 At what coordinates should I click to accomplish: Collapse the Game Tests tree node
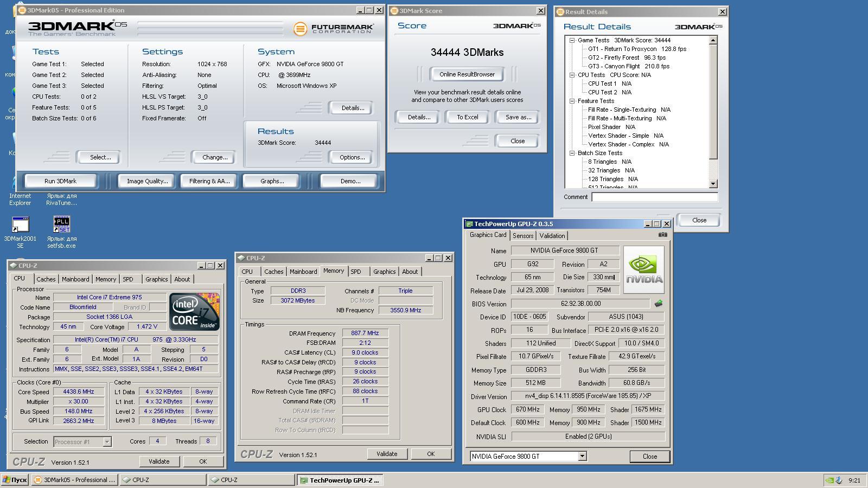[572, 40]
